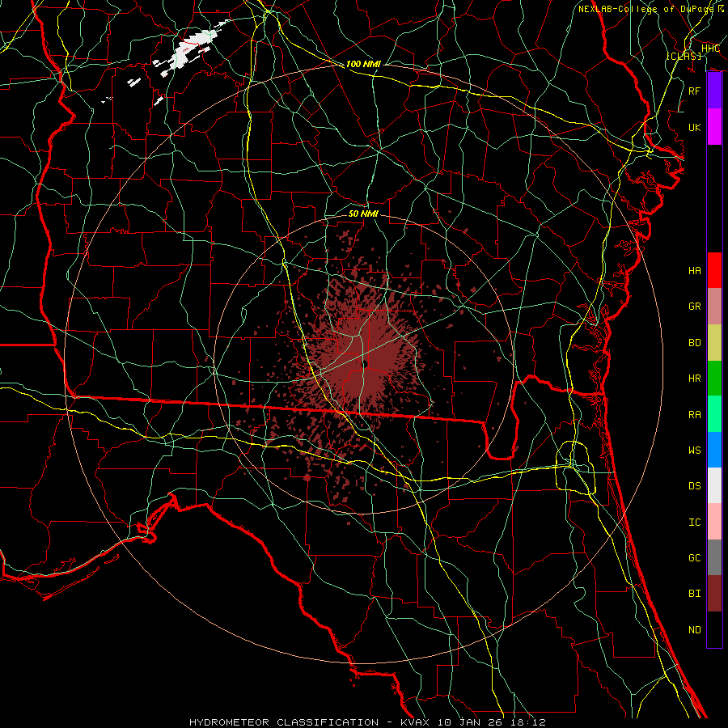This screenshot has width=728, height=728.
Task: Click the 'HYDROMETEOR CLASSIFICATION' caption text
Action: click(284, 722)
